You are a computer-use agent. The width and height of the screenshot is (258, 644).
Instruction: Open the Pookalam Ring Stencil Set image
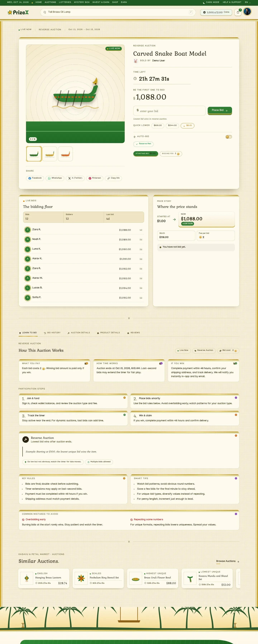tap(81, 578)
